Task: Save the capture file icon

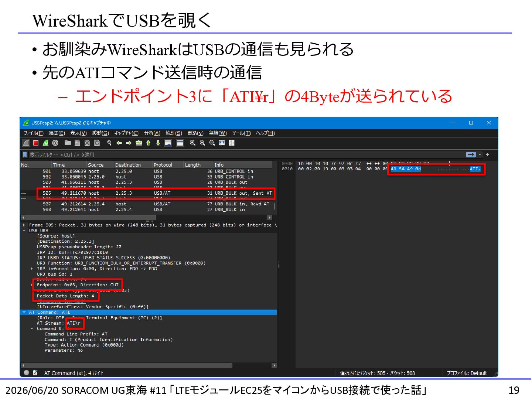Action: tap(77, 143)
